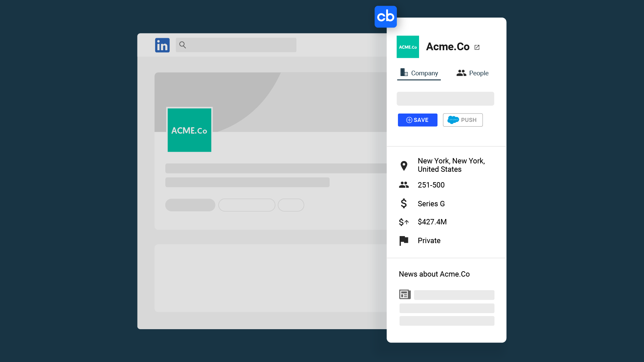Click the Crunchbase 'cb' logo icon
The width and height of the screenshot is (644, 362).
tap(385, 17)
